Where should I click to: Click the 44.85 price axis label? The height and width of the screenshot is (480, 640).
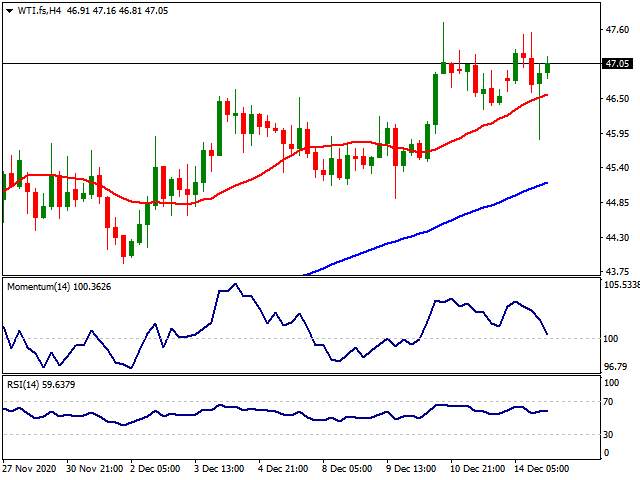coord(617,203)
